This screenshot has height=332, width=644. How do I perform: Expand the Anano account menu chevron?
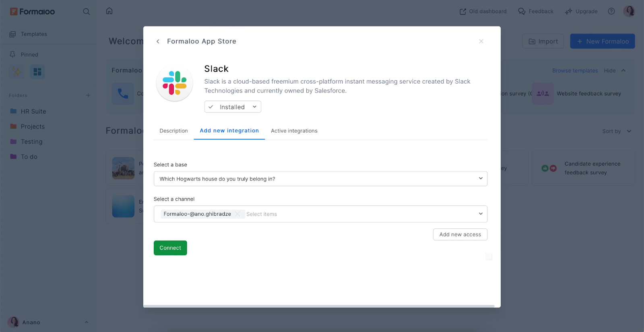coord(86,322)
